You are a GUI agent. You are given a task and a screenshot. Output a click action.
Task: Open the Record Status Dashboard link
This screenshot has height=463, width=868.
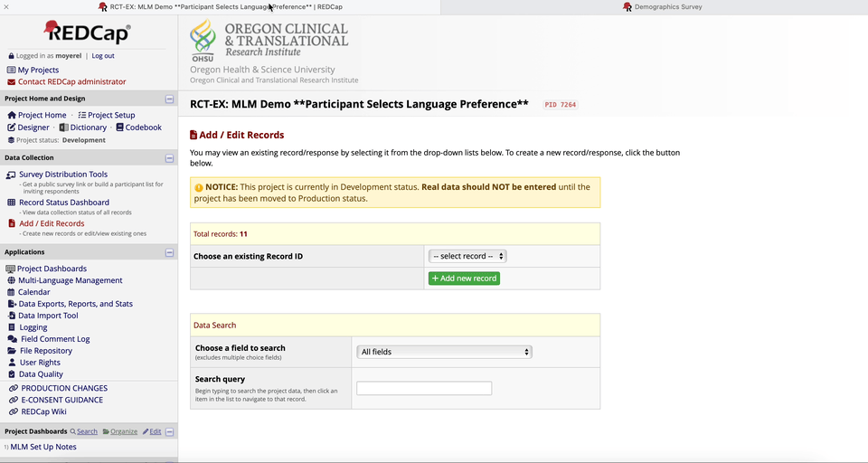point(64,203)
